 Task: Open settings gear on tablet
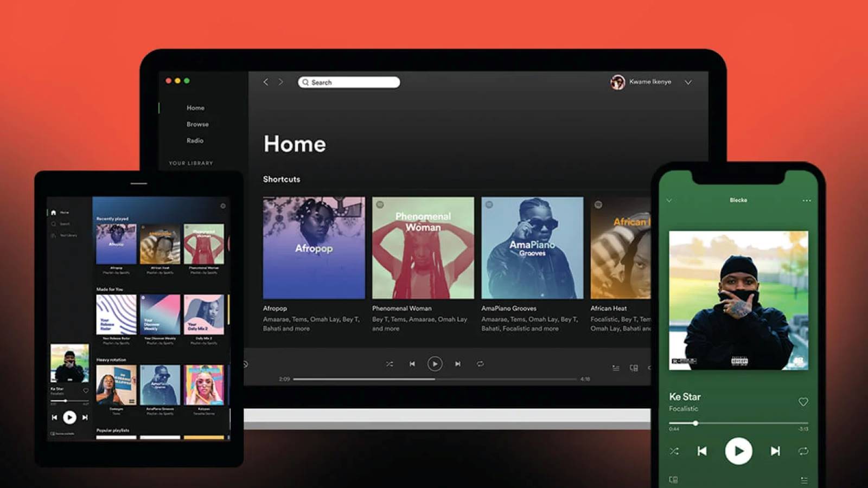pos(223,206)
